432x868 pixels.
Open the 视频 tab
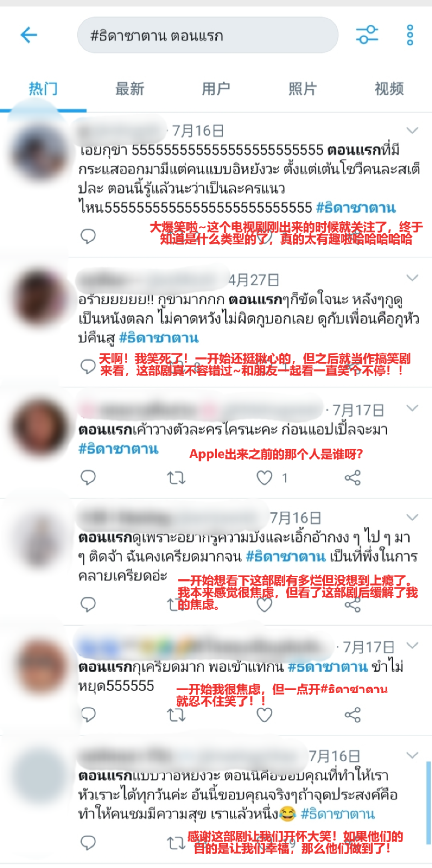click(389, 88)
